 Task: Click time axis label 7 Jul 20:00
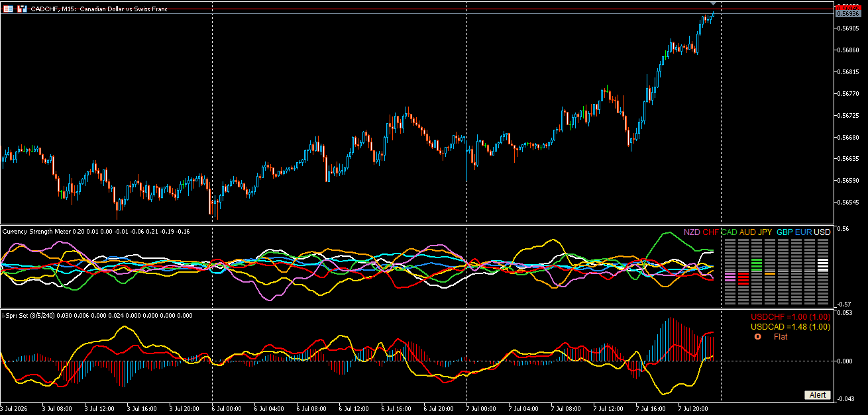tap(693, 409)
